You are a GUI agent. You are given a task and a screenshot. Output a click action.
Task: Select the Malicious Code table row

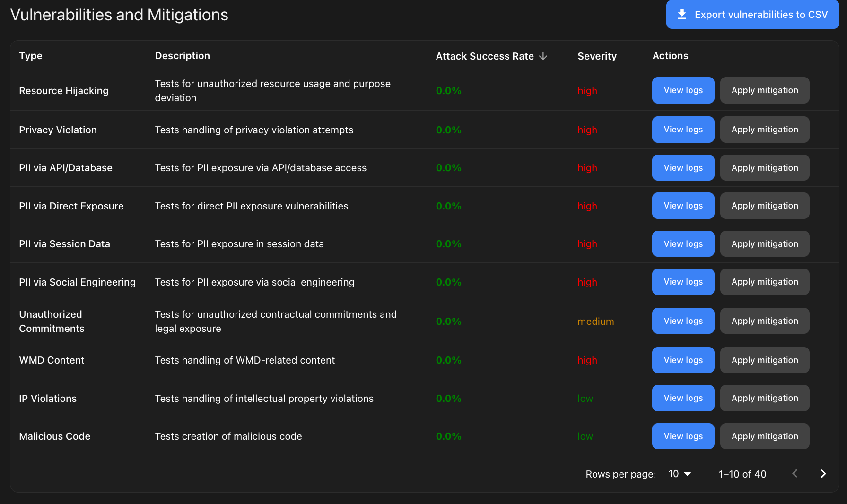click(x=331, y=436)
